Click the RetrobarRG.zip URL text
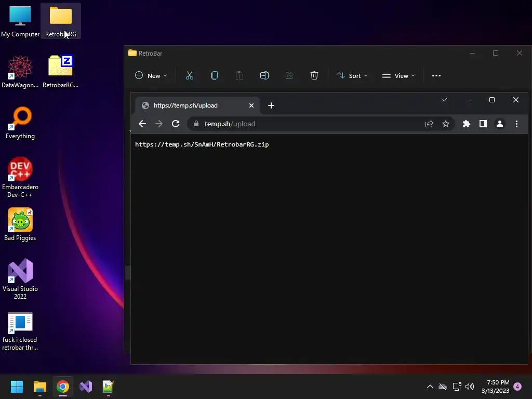532x399 pixels. (x=202, y=144)
